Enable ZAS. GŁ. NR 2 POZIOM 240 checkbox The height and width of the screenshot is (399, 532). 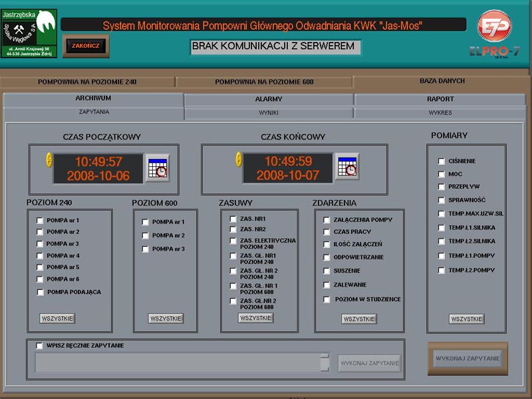233,271
